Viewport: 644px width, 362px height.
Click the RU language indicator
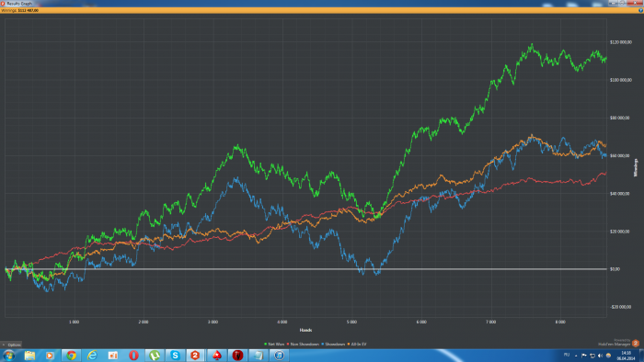coord(567,355)
